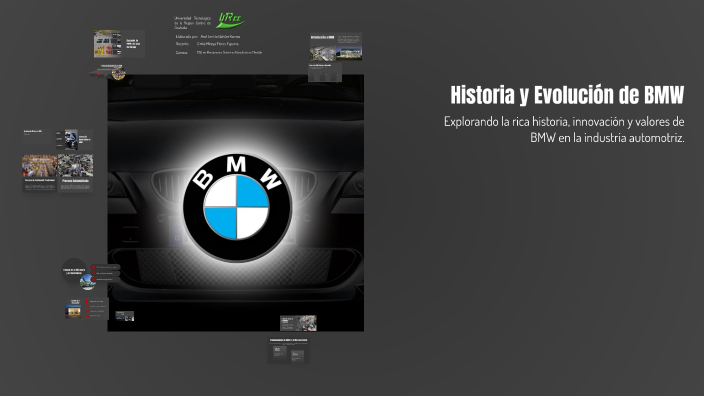Select the 'Historia y Evolución de BMW' title
This screenshot has width=704, height=396.
coord(567,95)
